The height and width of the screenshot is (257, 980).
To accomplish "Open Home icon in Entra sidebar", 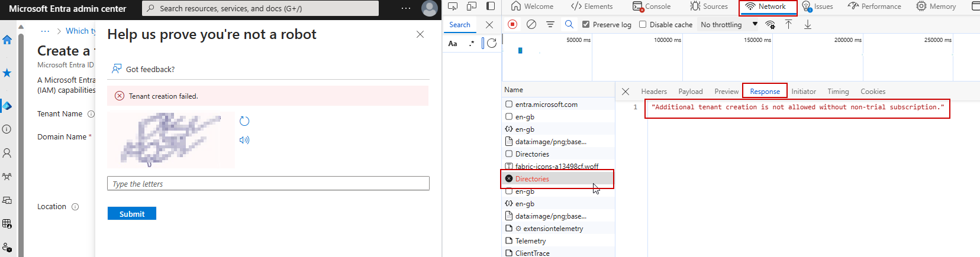I will click(7, 40).
